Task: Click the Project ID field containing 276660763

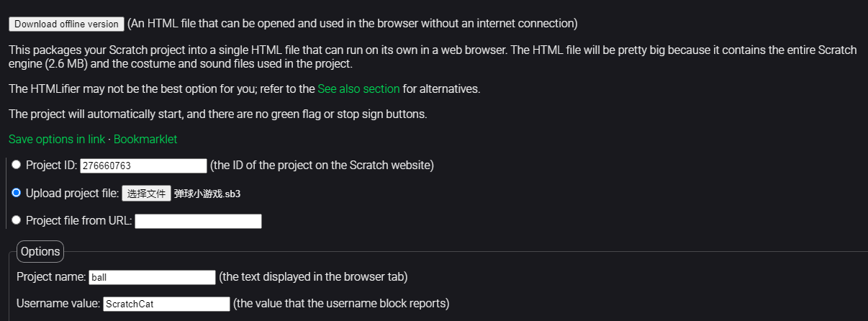Action: (x=143, y=166)
